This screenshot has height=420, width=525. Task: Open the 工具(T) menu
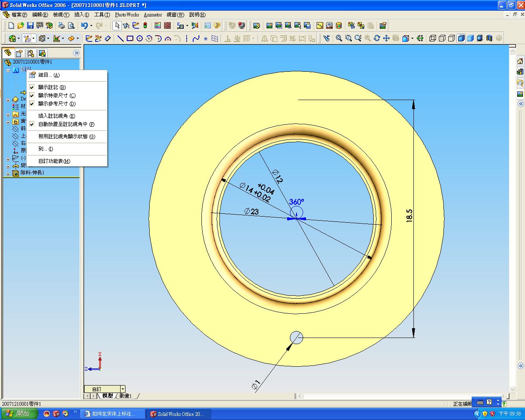click(102, 15)
